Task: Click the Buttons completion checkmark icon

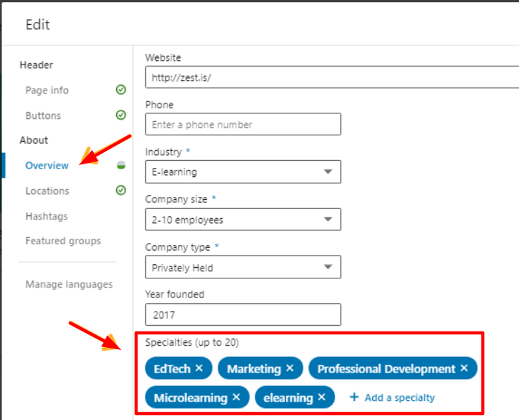Action: pos(121,115)
